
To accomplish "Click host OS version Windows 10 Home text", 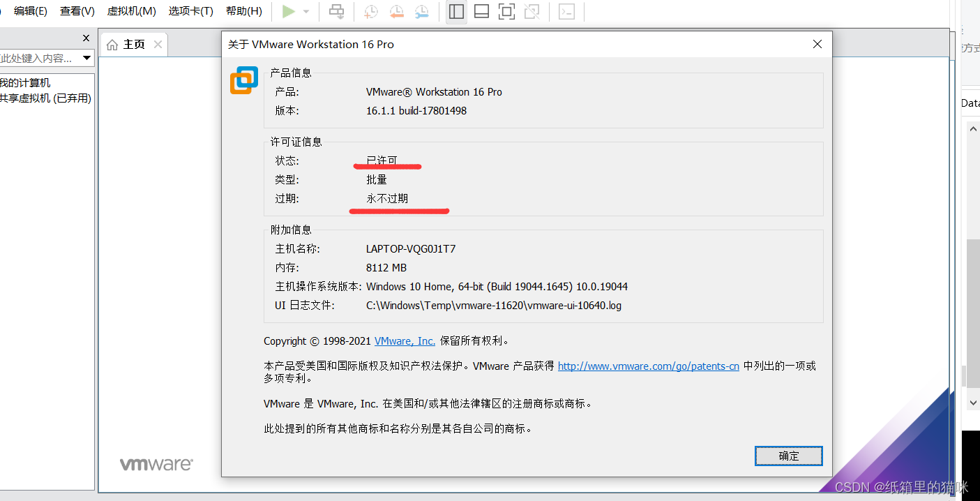I will point(497,287).
